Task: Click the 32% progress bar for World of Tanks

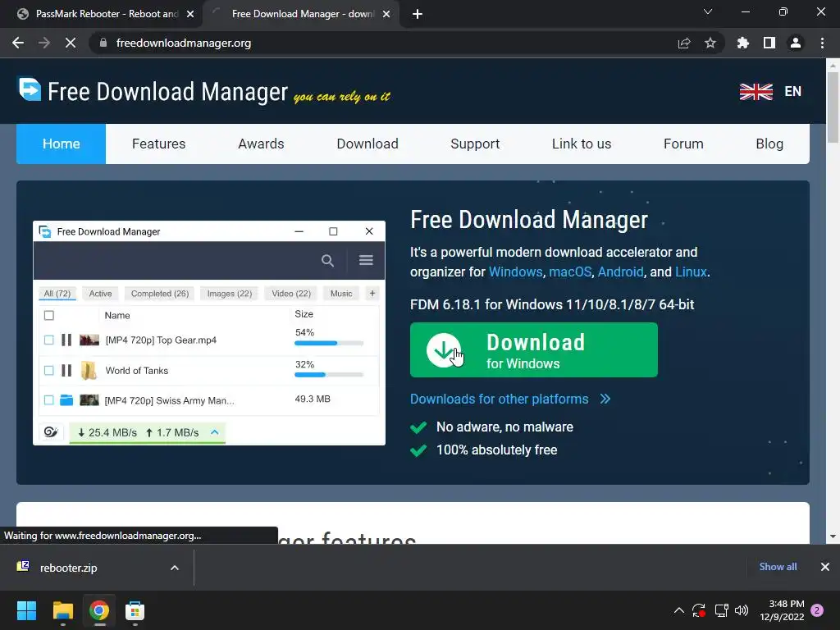Action: [329, 374]
